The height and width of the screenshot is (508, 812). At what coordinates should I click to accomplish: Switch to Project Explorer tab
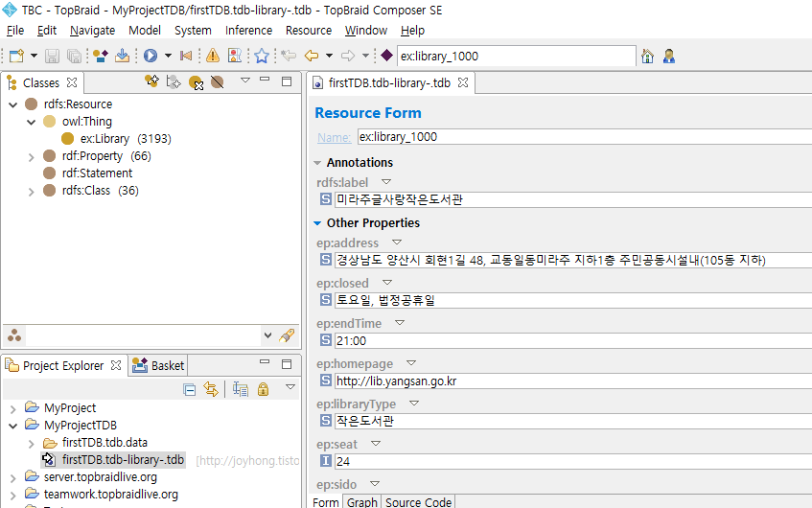[63, 365]
